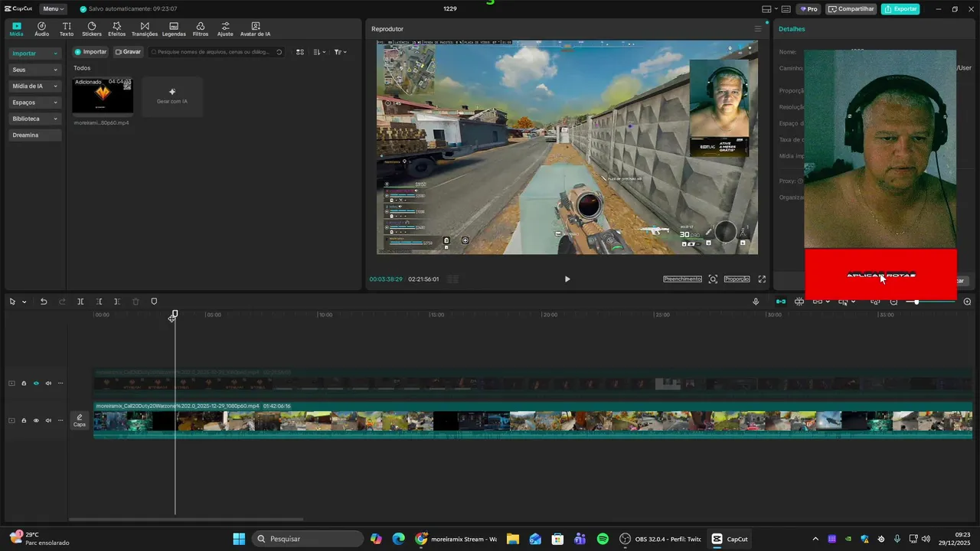Click the timeline zoom-out magnifier icon
This screenshot has width=980, height=551.
point(893,302)
